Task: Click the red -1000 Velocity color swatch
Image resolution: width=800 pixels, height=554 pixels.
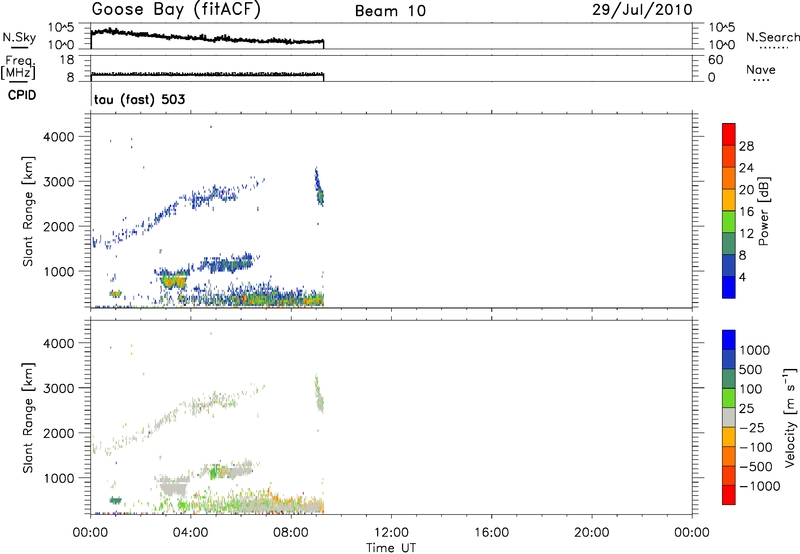Action: tap(729, 495)
